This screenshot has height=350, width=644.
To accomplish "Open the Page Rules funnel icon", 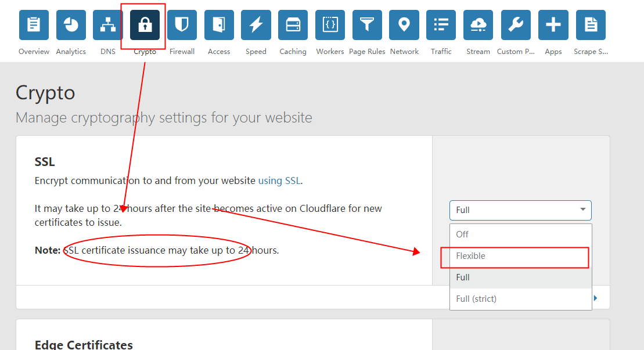I will pyautogui.click(x=367, y=25).
